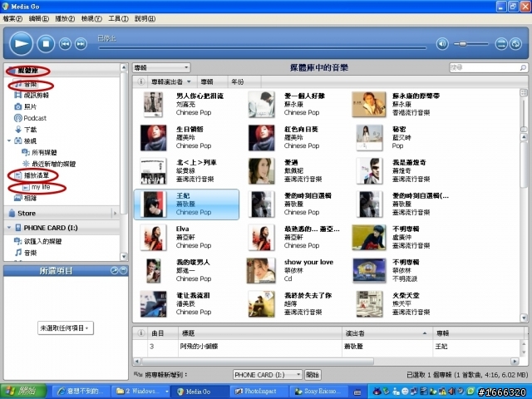The height and width of the screenshot is (399, 532).
Task: Open the 說明 (Help) menu
Action: [145, 18]
